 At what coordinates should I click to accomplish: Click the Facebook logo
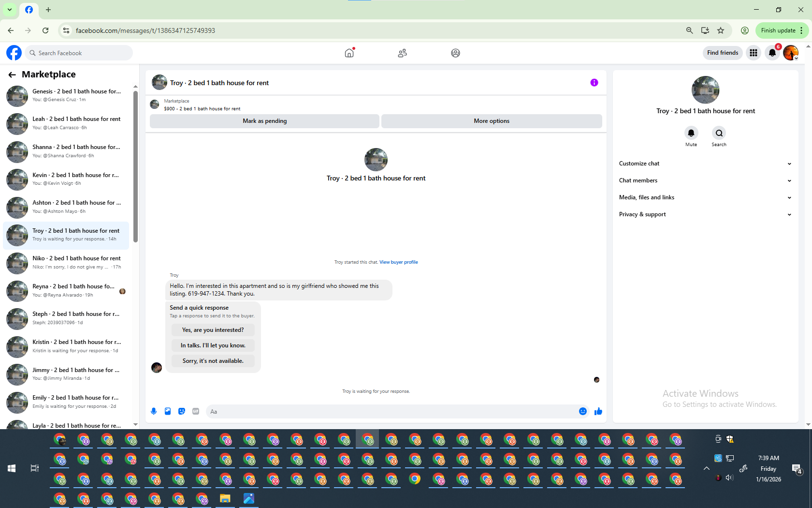pyautogui.click(x=14, y=53)
